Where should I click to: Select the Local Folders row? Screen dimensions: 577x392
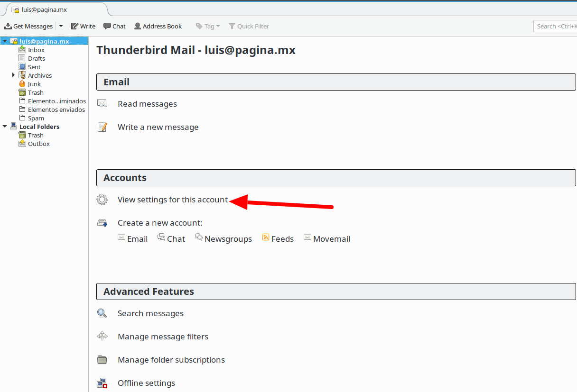(x=44, y=127)
